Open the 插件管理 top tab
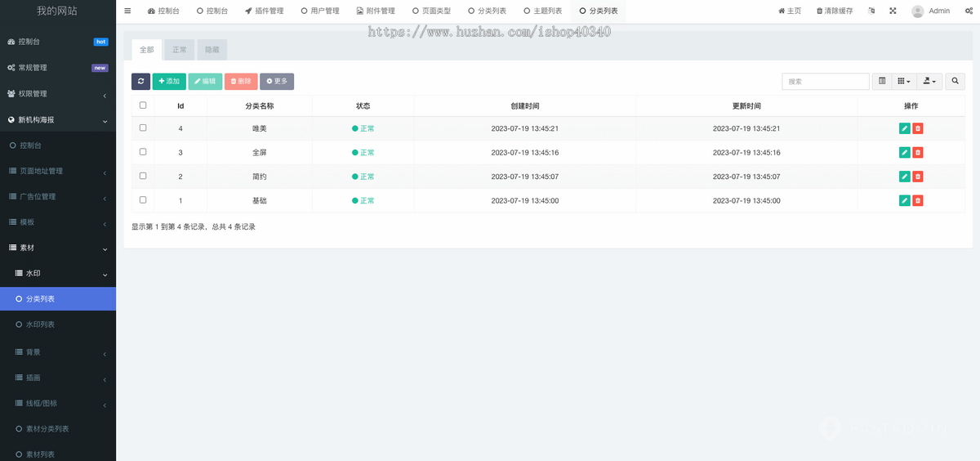The image size is (980, 461). pos(264,11)
